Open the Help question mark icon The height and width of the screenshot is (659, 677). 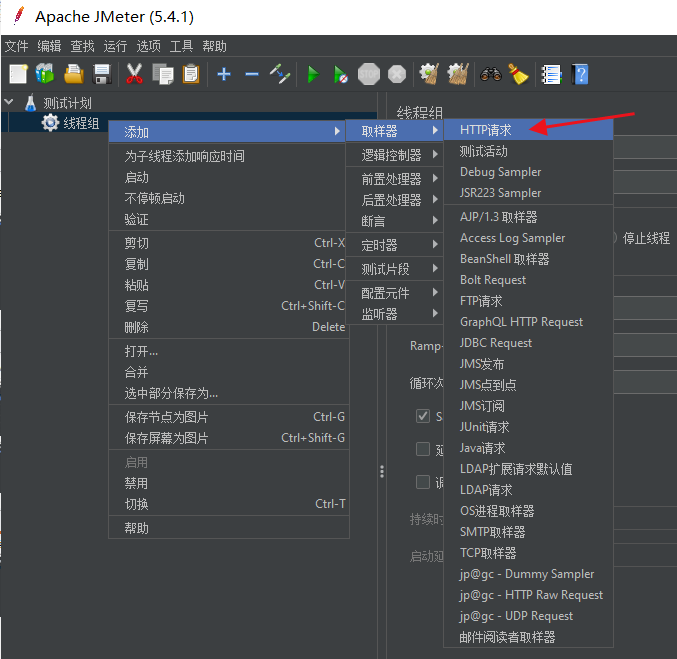pos(580,74)
